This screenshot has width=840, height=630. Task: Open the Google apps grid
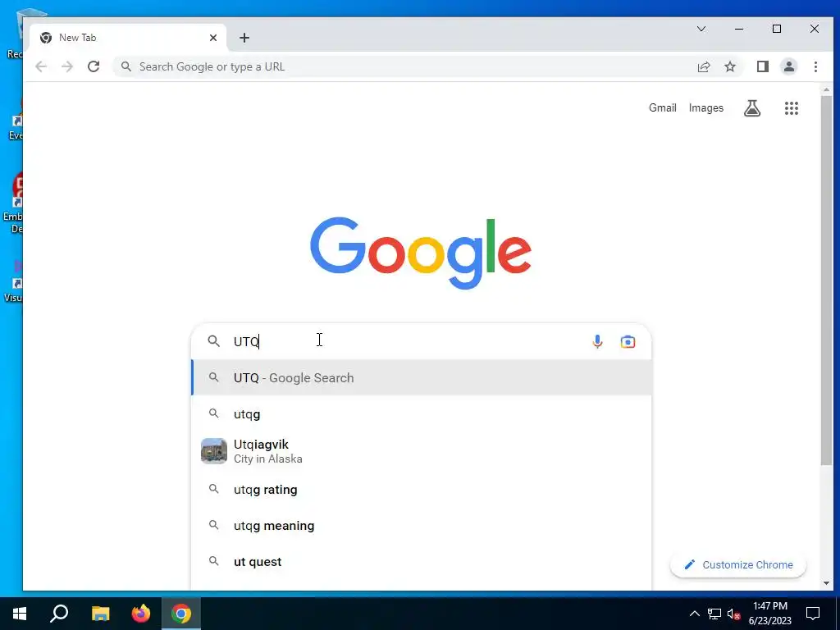(792, 108)
